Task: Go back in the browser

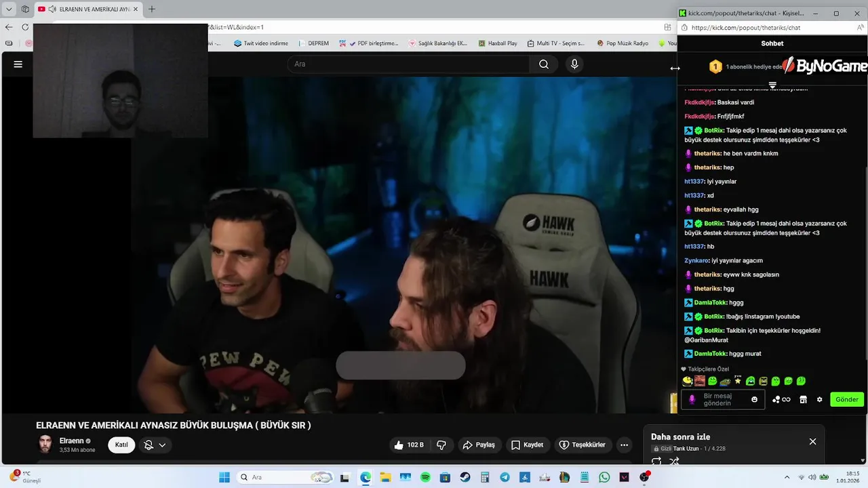Action: coord(9,27)
